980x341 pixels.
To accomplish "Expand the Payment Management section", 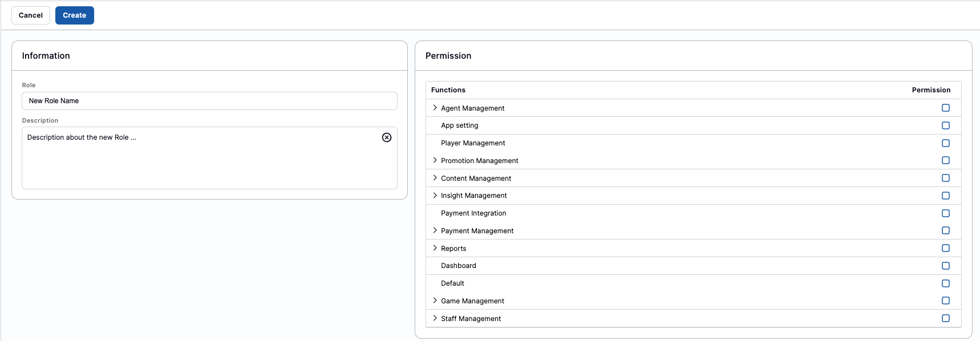I will pos(435,230).
